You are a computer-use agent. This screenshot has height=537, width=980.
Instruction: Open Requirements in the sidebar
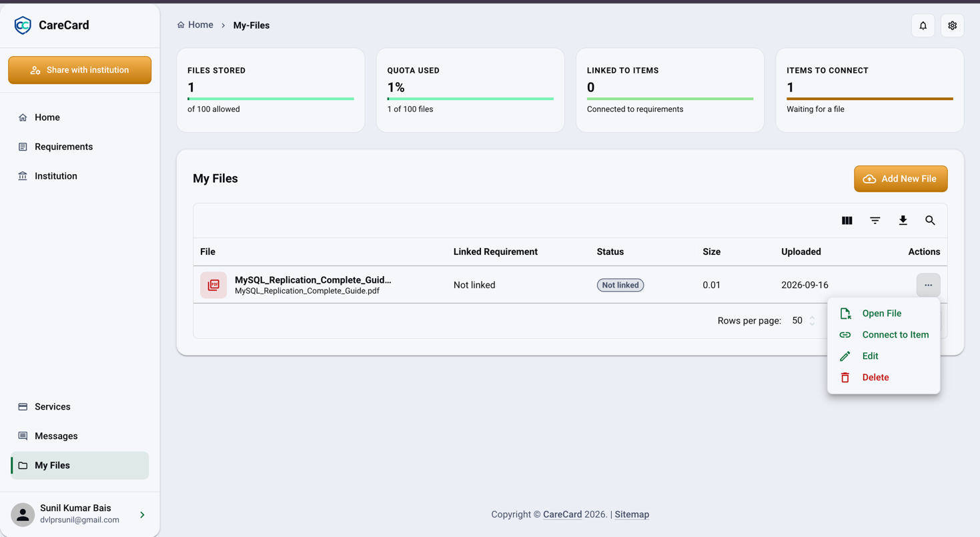pos(80,147)
